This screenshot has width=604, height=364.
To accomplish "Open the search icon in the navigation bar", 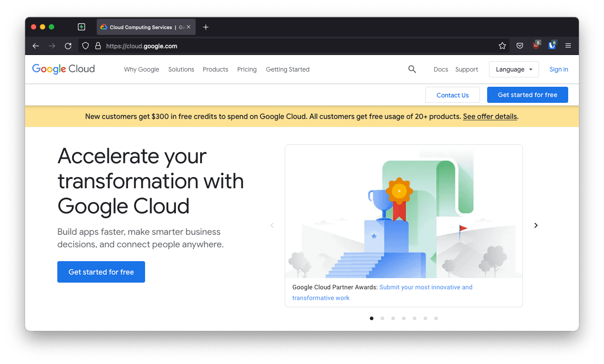I will click(412, 69).
